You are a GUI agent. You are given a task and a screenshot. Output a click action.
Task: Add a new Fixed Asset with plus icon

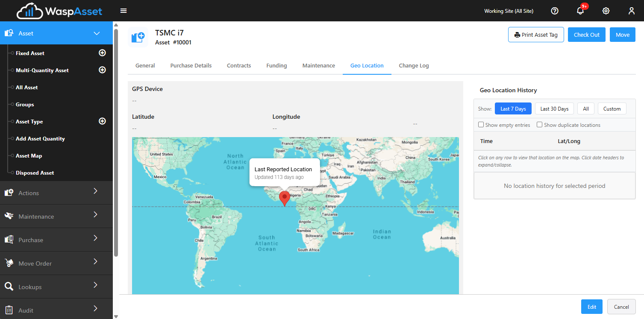103,53
